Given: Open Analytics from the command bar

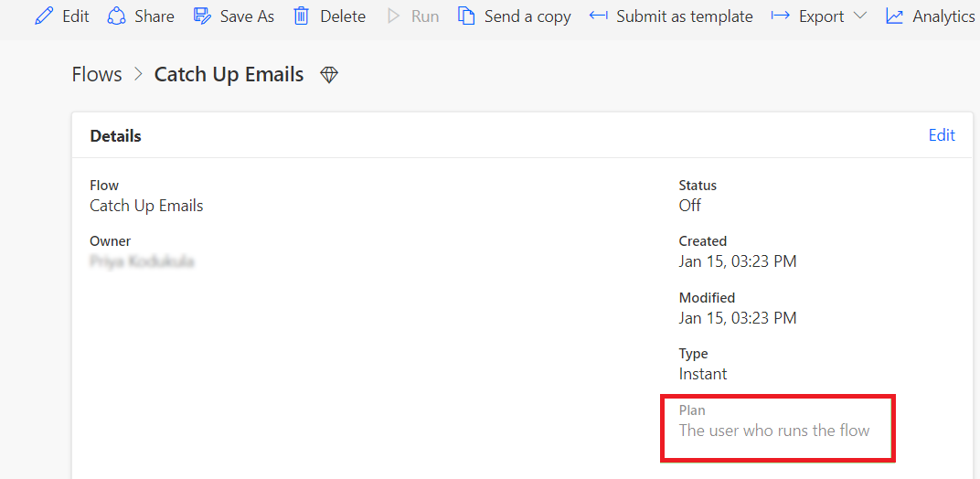Looking at the screenshot, I should click(x=943, y=16).
